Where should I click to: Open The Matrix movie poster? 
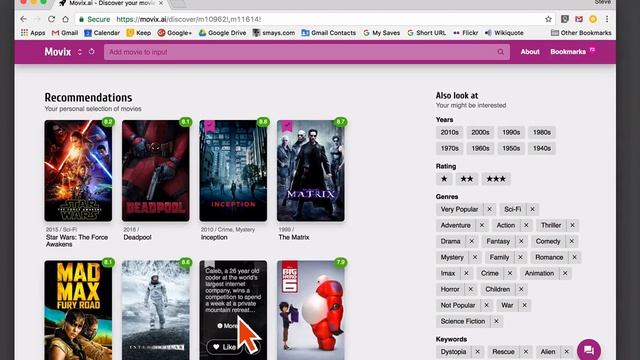311,171
